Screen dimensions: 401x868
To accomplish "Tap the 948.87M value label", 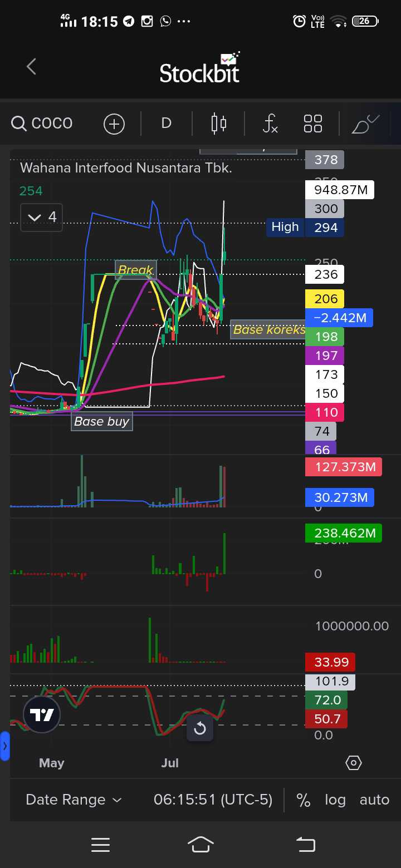I will pos(340,190).
